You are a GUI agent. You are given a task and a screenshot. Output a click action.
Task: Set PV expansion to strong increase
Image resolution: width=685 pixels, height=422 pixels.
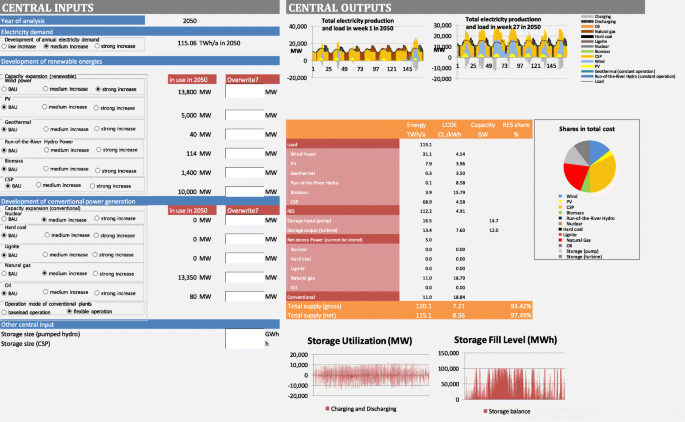pyautogui.click(x=96, y=108)
